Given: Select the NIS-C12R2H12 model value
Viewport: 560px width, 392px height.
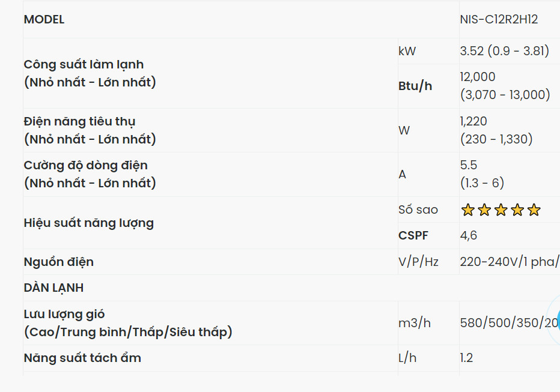Looking at the screenshot, I should pyautogui.click(x=499, y=19).
